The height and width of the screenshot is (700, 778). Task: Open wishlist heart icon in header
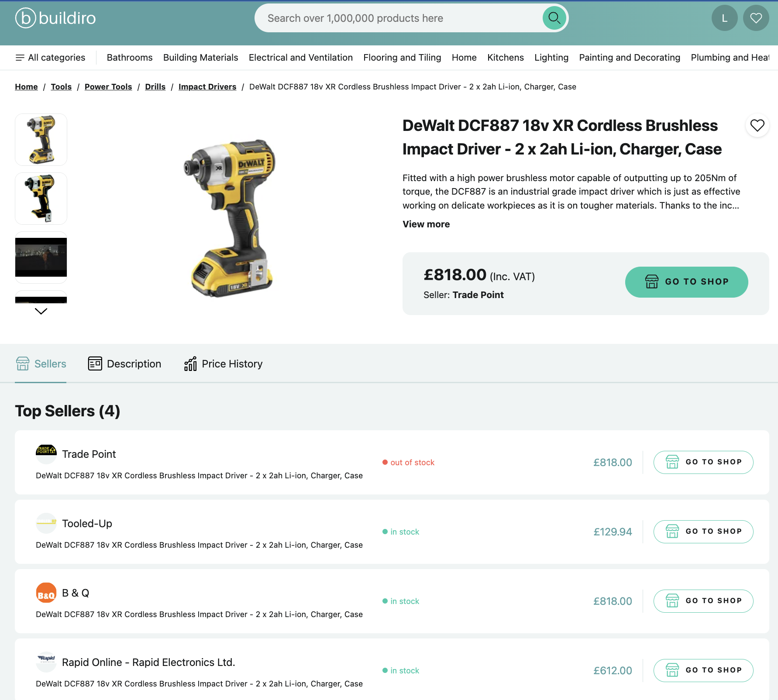[x=756, y=18]
